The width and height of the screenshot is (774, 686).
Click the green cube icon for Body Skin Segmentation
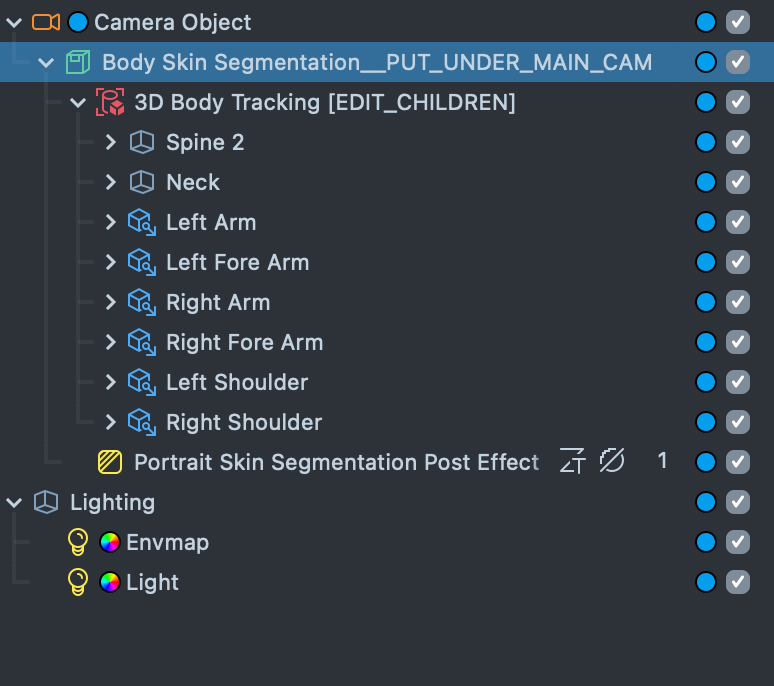pyautogui.click(x=78, y=62)
